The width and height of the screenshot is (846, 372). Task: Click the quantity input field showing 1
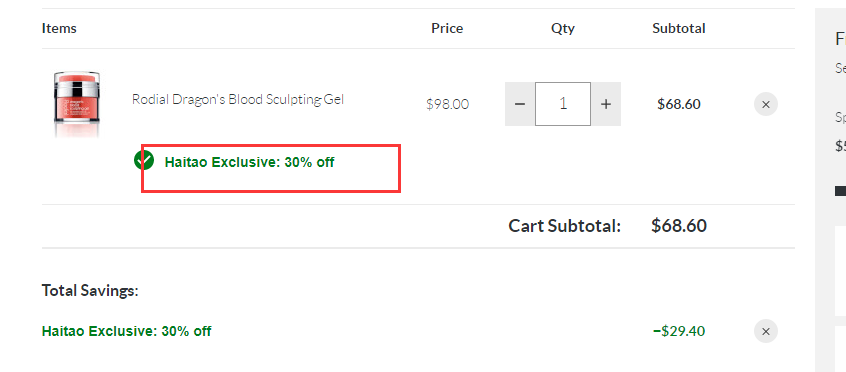tap(563, 104)
